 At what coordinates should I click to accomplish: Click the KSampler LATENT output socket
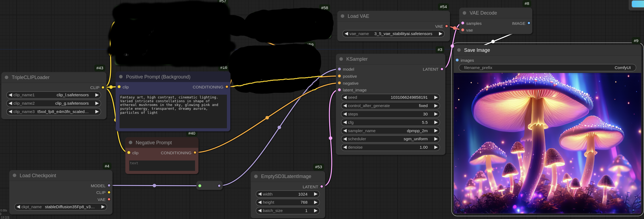click(442, 69)
